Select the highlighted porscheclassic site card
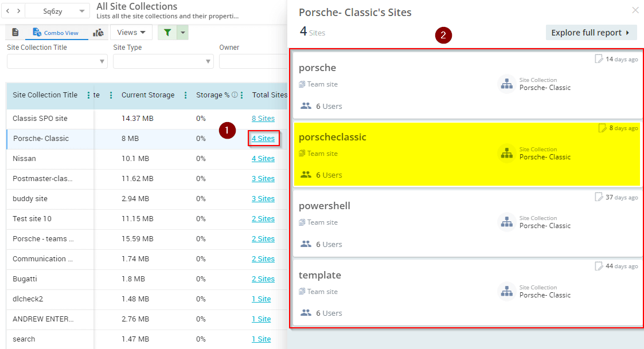Viewport: 644px width, 349px height. [x=467, y=154]
